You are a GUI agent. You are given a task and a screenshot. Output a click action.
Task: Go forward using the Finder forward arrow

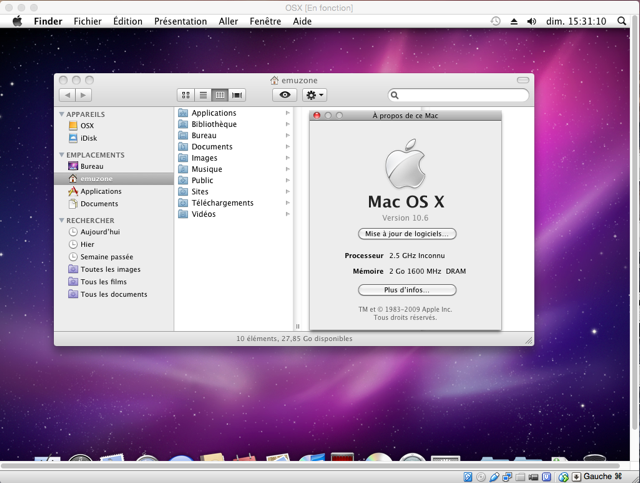pyautogui.click(x=83, y=95)
